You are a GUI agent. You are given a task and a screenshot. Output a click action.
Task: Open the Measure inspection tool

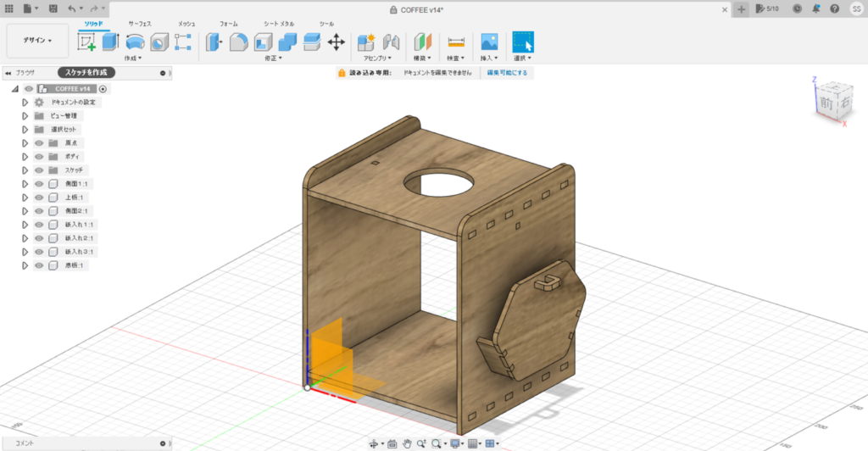click(x=457, y=42)
